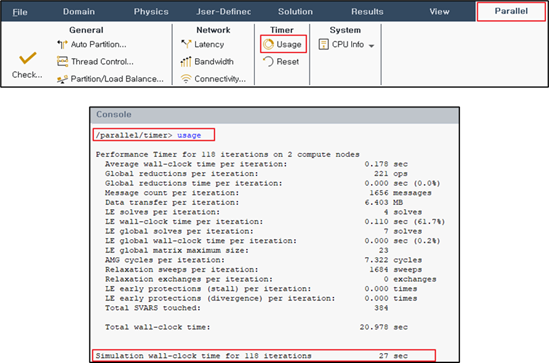
Task: Click the Reset label in Timer
Action: tap(288, 62)
